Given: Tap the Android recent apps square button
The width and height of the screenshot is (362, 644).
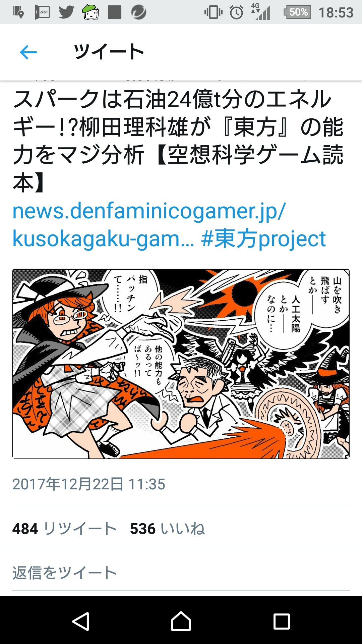Looking at the screenshot, I should coord(282,621).
